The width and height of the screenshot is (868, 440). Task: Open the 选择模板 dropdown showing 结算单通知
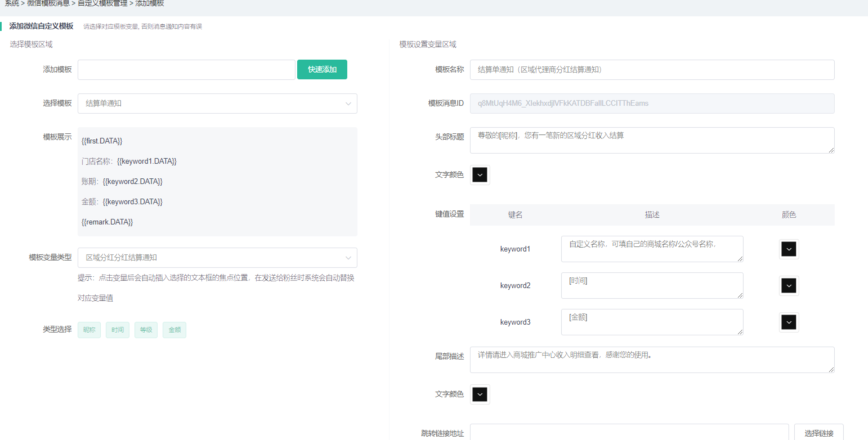click(x=217, y=104)
